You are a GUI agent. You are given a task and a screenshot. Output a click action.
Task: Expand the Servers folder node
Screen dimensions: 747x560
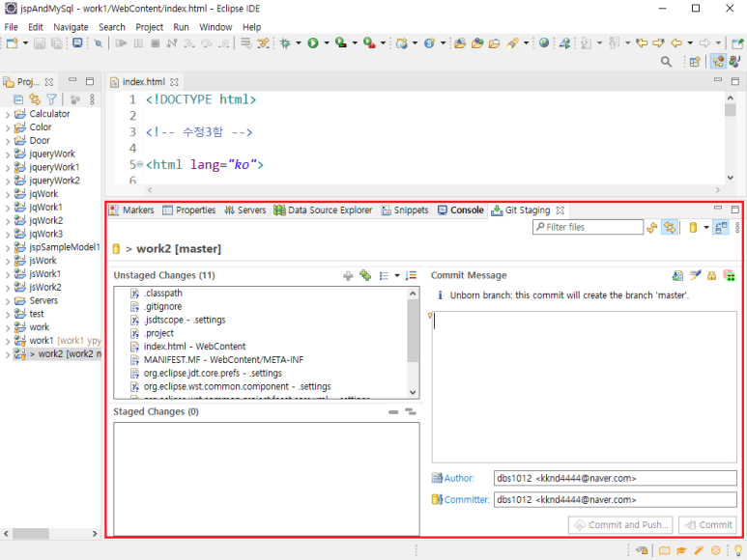pos(7,301)
